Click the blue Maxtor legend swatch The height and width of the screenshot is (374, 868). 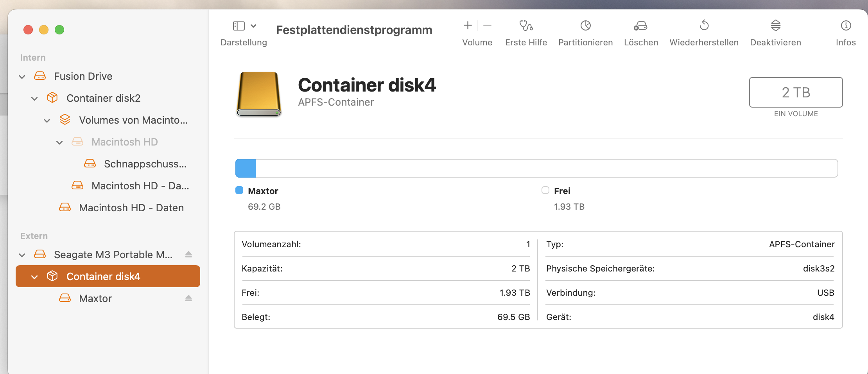239,191
